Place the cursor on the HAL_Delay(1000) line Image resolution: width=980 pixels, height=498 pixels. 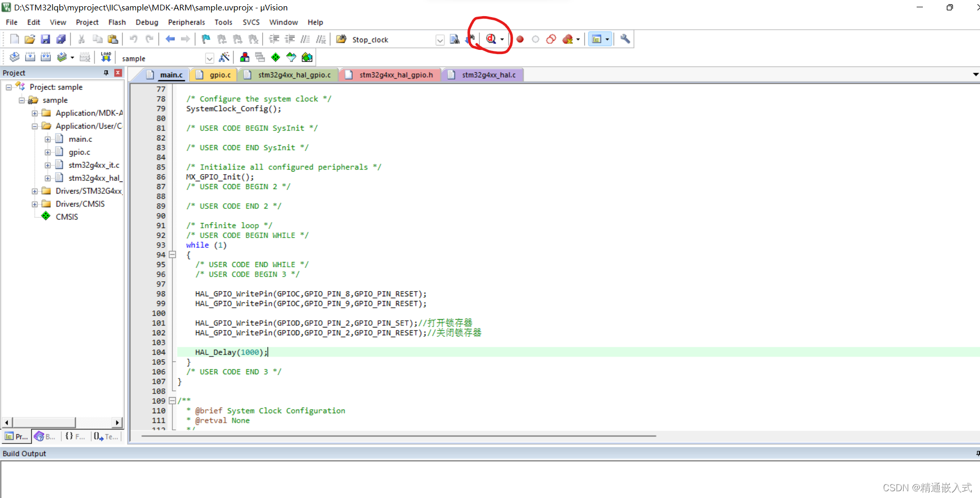578,352
